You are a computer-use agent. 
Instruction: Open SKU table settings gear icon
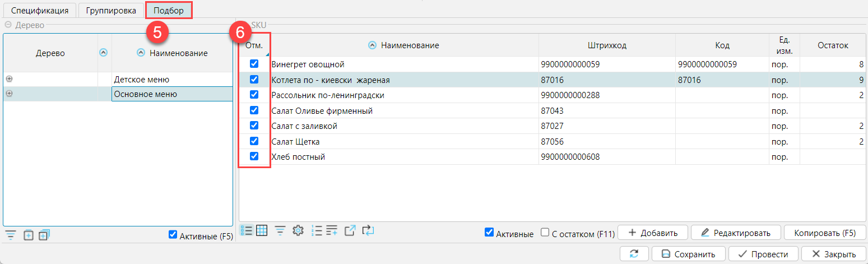tap(298, 230)
